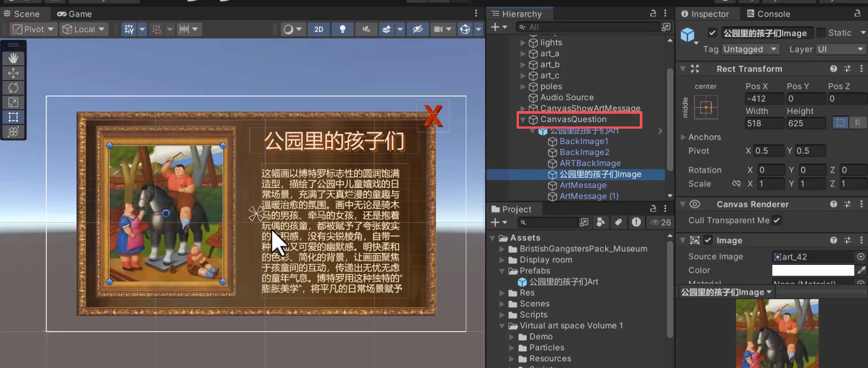Viewport: 868px width, 368px height.
Task: Expand the poles object
Action: pos(523,87)
